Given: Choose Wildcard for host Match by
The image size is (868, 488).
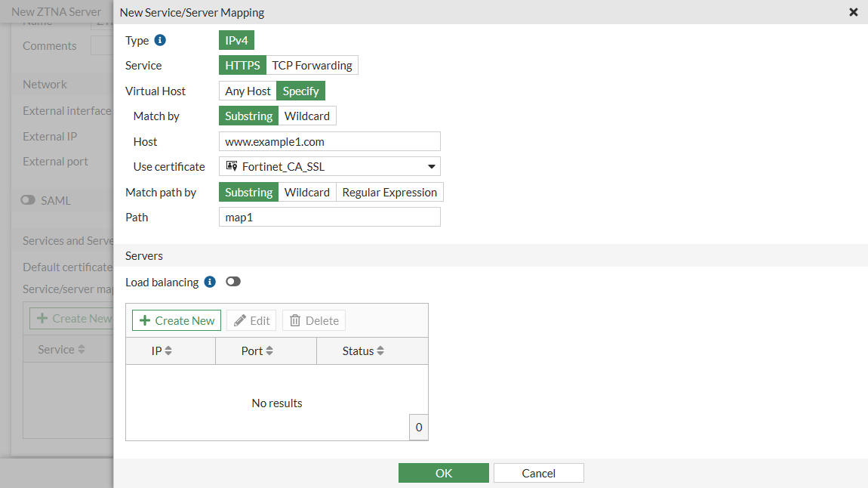Looking at the screenshot, I should (307, 116).
